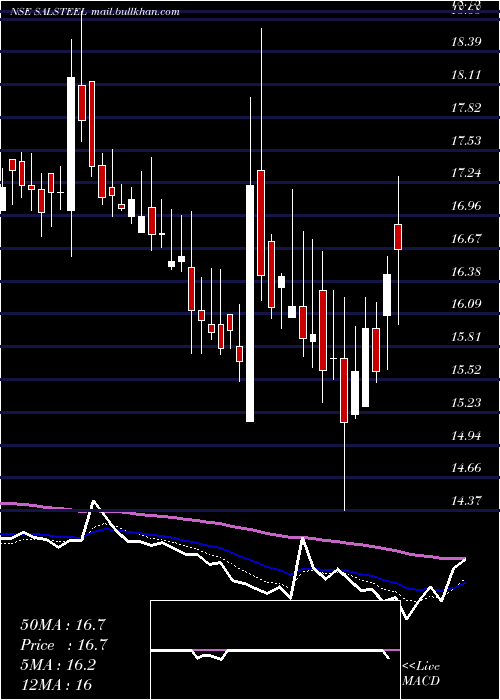Image resolution: width=500 pixels, height=700 pixels.
Task: Select the 18.11 price axis label
Action: (466, 75)
